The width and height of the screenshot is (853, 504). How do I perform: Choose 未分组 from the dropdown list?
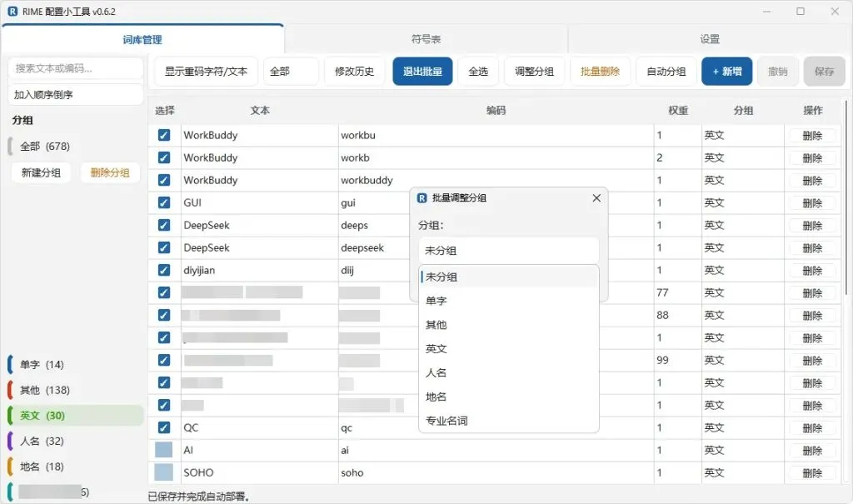(509, 277)
